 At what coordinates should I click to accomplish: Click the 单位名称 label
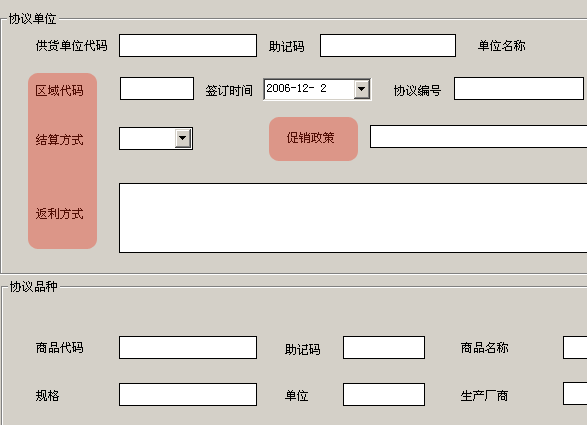tap(501, 46)
